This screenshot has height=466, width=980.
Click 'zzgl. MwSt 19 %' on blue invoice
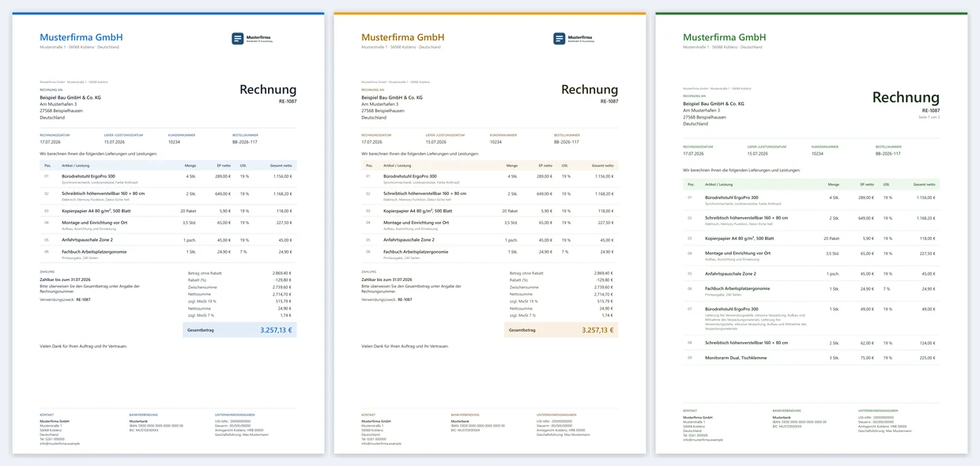click(204, 301)
